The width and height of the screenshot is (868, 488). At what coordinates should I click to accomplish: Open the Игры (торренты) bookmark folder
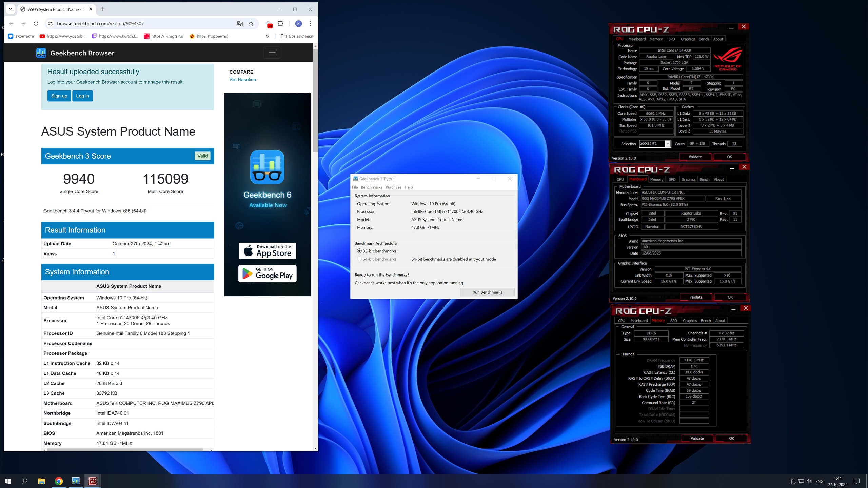(x=209, y=36)
